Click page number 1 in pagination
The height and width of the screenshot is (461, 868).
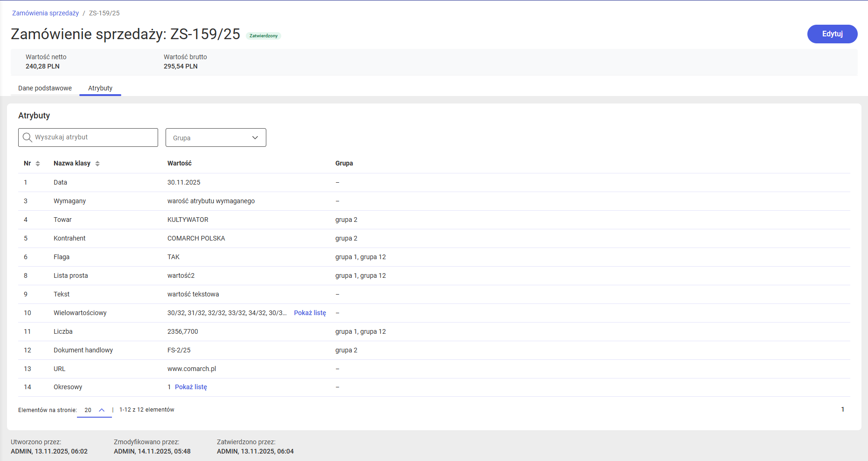tap(842, 409)
